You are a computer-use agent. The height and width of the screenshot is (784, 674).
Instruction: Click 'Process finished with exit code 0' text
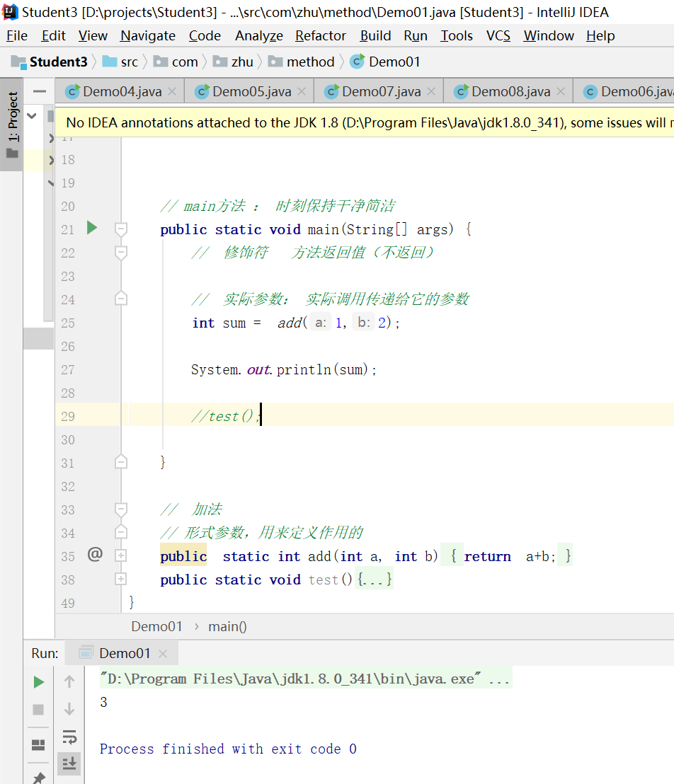tap(228, 749)
